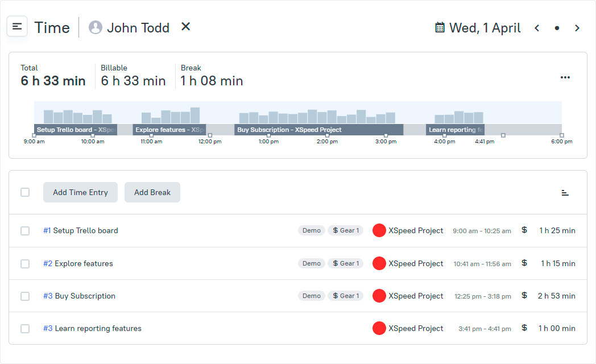The image size is (596, 364).
Task: Click XSpeed Project on the Buy Subscription row
Action: [415, 296]
